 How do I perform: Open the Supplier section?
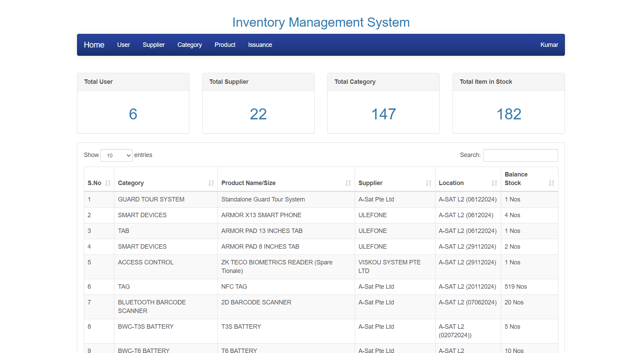(x=154, y=44)
